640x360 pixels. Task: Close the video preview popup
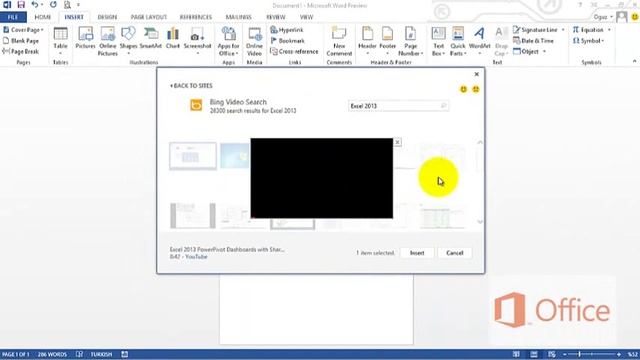397,142
